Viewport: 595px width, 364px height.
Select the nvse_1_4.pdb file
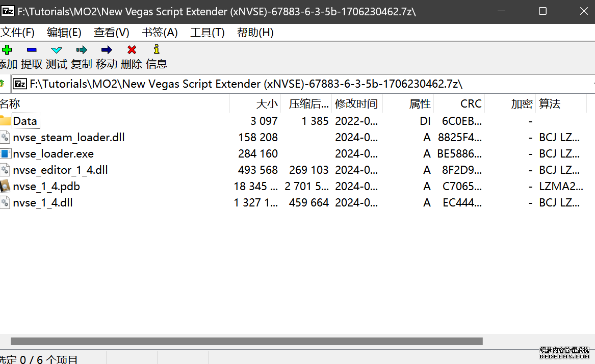pos(46,187)
